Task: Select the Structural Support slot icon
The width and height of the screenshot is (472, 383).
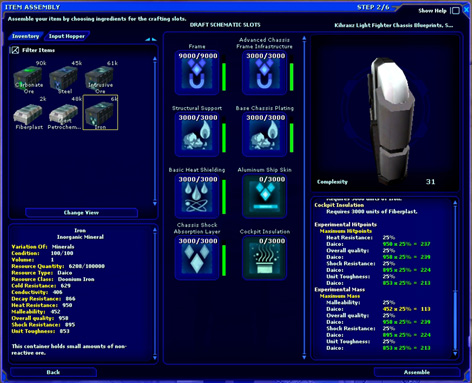Action: (197, 134)
